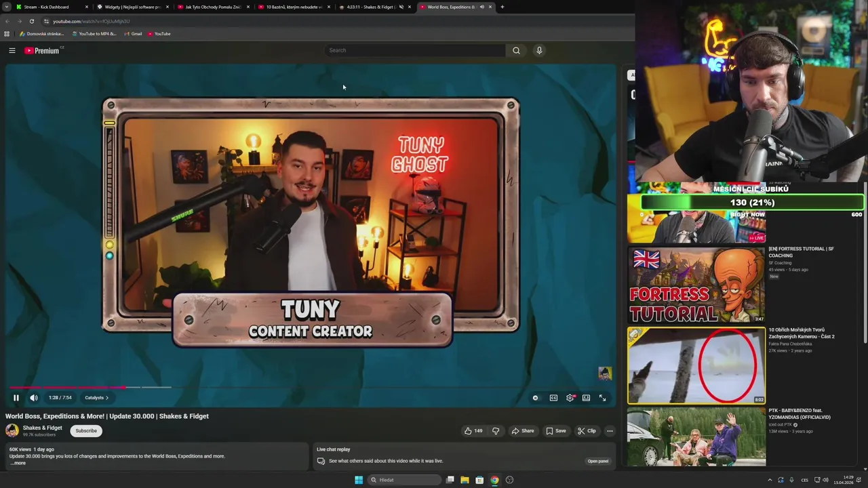
Task: Go back to the previous page
Action: pyautogui.click(x=7, y=21)
